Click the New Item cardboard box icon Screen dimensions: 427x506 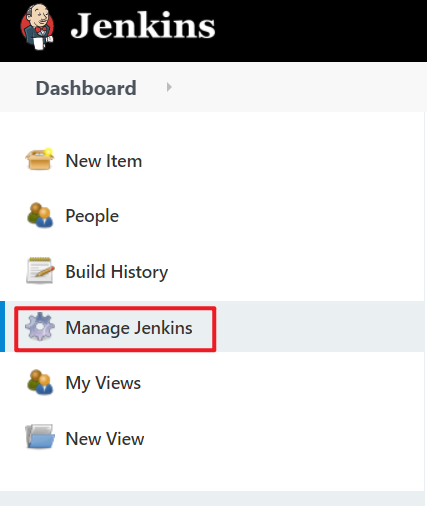click(x=40, y=159)
